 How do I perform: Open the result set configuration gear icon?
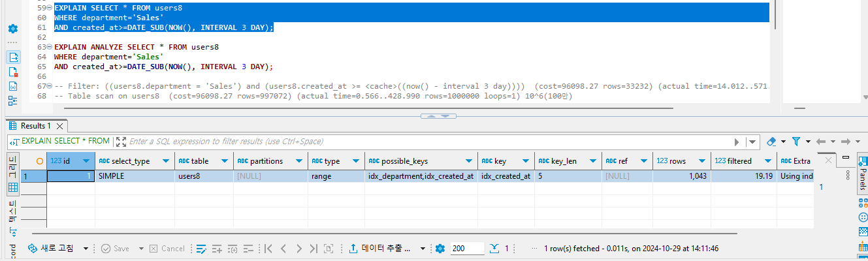pyautogui.click(x=440, y=249)
